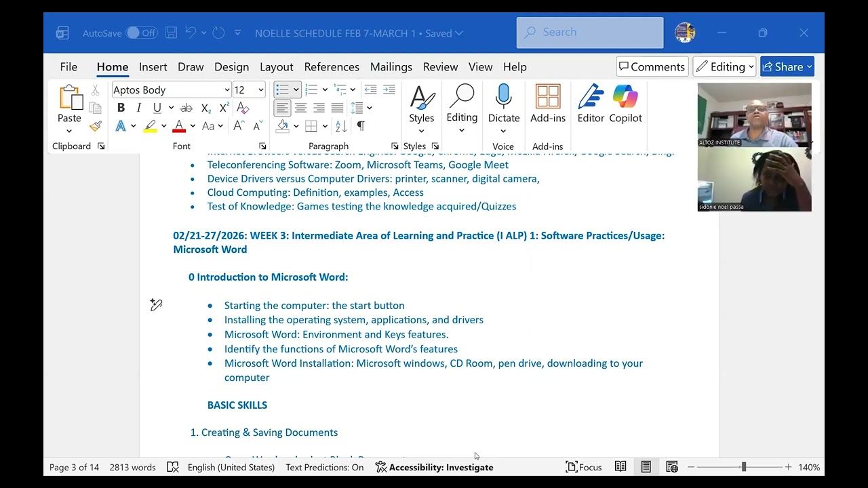Switch to the Layout tab
Image resolution: width=868 pixels, height=488 pixels.
[277, 66]
